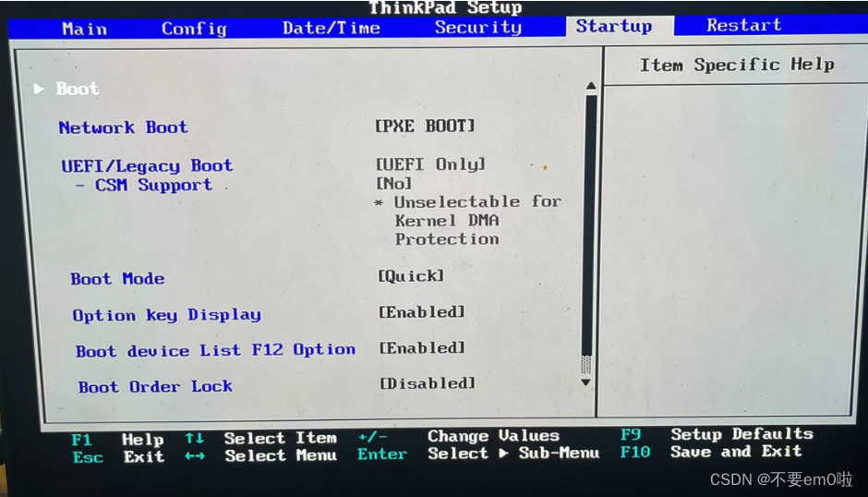Viewport: 868px width, 497px height.
Task: Click the F9 Setup Defaults hint
Action: point(717,434)
